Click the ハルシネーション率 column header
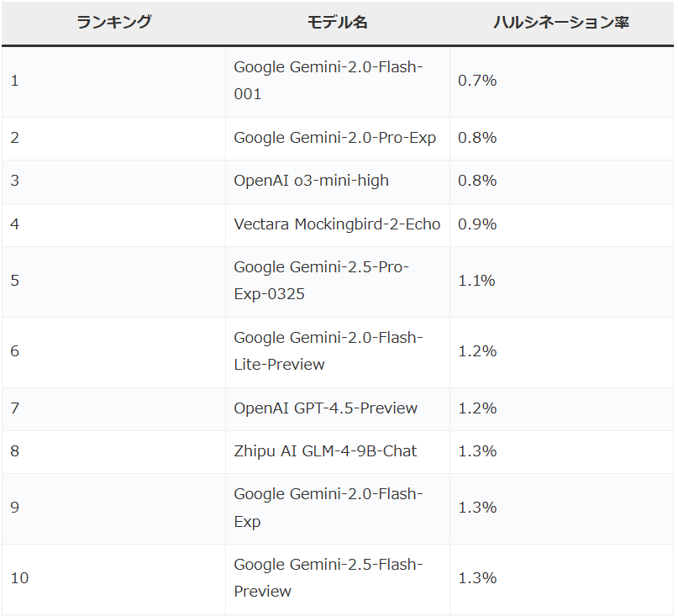The width and height of the screenshot is (678, 616). click(561, 22)
